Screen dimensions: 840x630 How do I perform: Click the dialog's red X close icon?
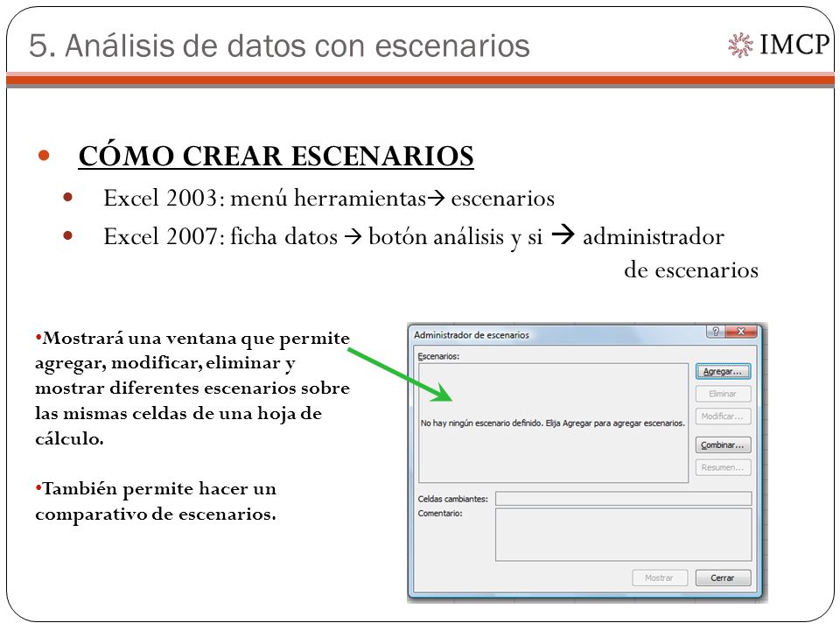pos(741,331)
